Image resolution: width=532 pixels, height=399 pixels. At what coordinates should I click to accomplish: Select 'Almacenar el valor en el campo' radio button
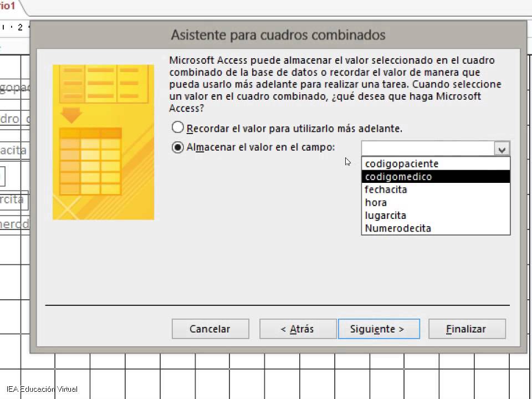click(178, 147)
